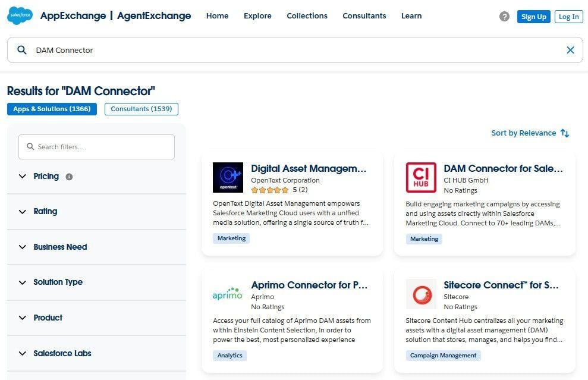Image resolution: width=588 pixels, height=380 pixels.
Task: Click the Log In button
Action: click(568, 17)
